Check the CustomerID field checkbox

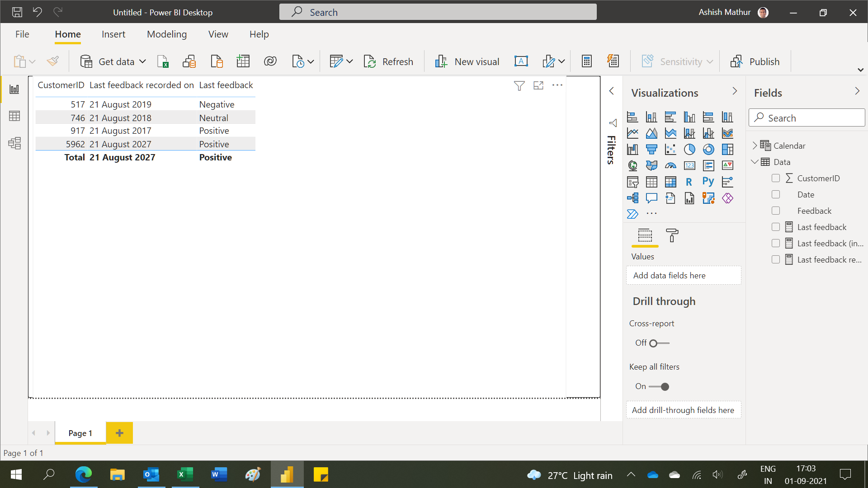(776, 178)
